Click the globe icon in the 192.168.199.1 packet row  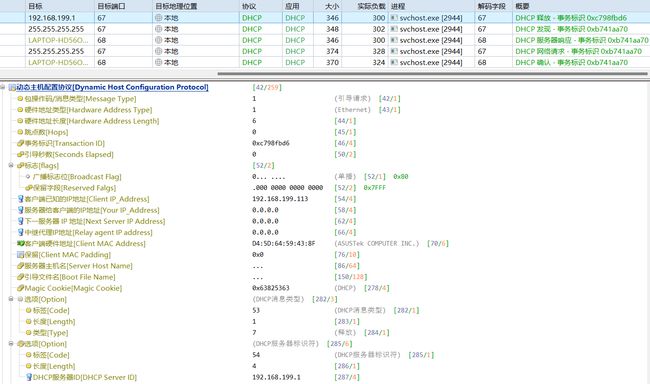click(x=158, y=18)
